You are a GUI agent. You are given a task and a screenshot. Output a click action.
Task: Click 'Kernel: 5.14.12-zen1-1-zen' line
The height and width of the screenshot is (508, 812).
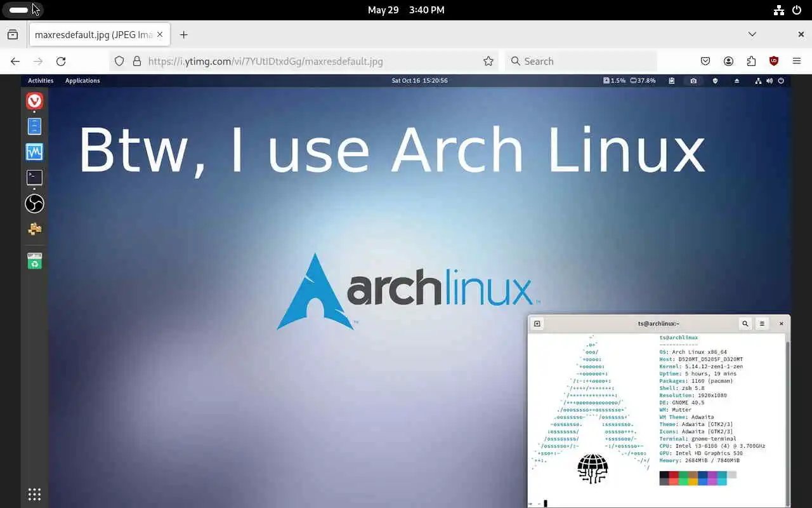pos(701,366)
